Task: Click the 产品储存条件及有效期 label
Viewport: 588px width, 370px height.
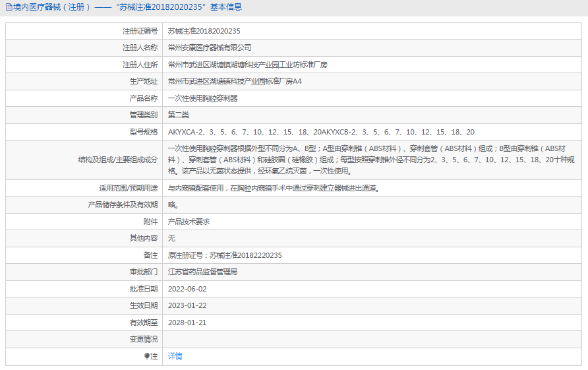Action: [x=123, y=204]
